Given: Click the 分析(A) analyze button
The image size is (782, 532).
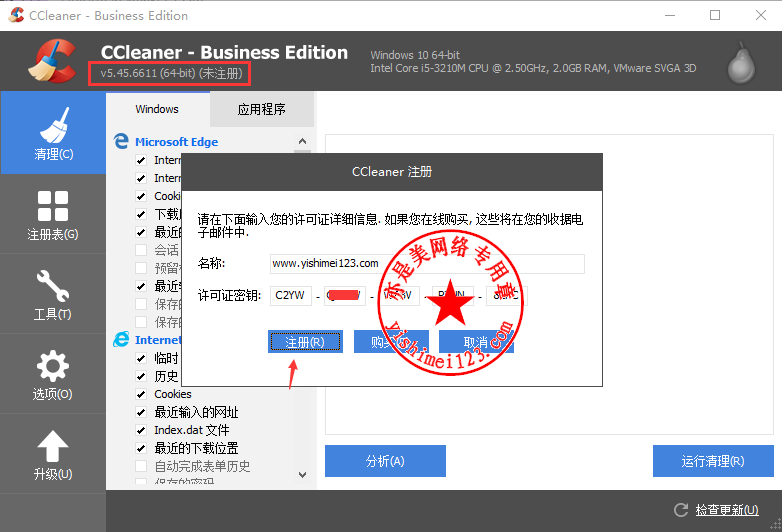Looking at the screenshot, I should coord(385,461).
